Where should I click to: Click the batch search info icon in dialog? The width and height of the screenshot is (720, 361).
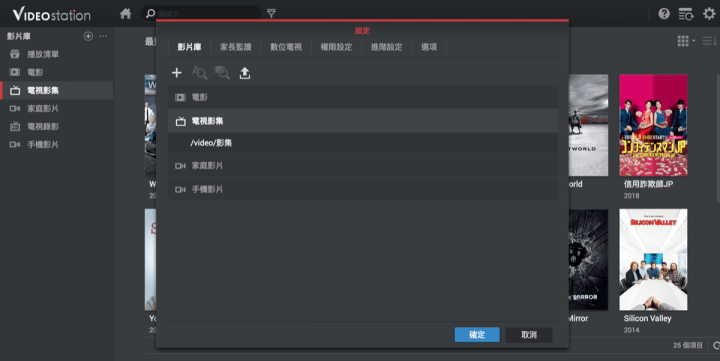pos(222,73)
